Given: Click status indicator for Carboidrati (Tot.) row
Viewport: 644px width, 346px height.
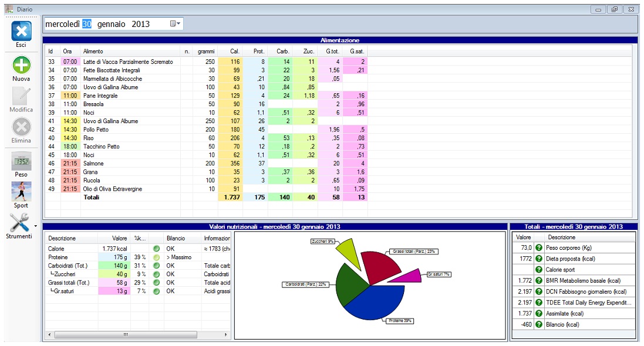Looking at the screenshot, I should coord(157,266).
